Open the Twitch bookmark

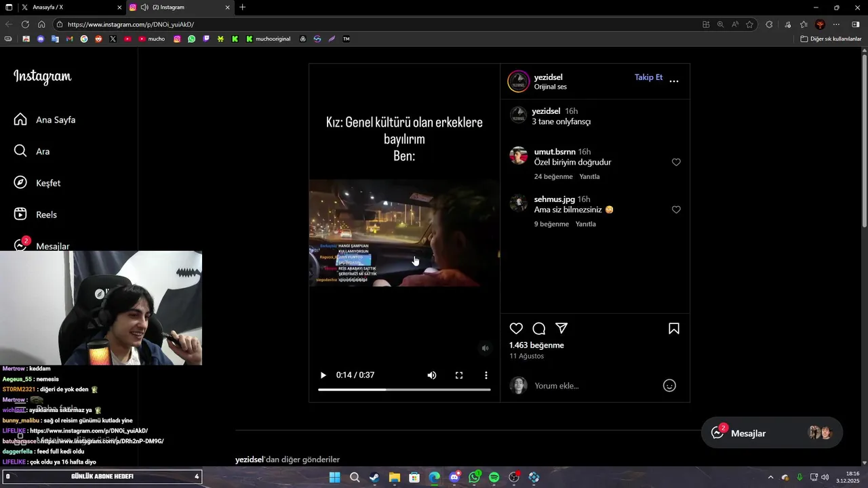(206, 39)
